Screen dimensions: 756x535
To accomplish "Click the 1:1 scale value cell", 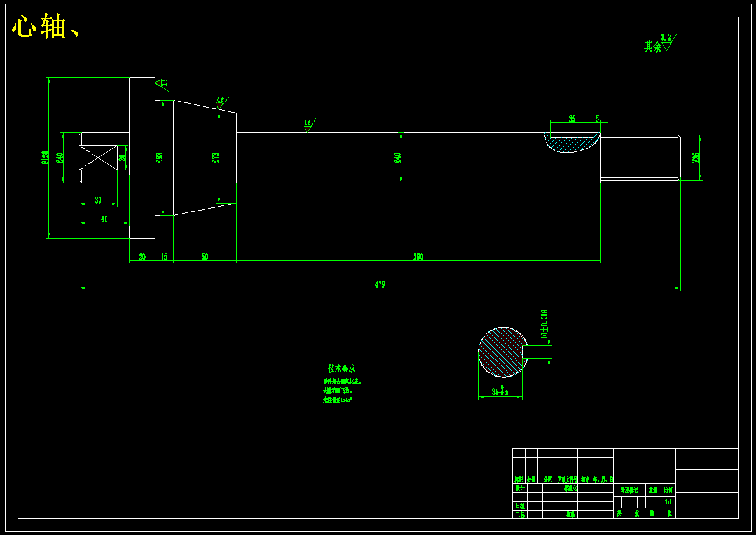I will (668, 502).
